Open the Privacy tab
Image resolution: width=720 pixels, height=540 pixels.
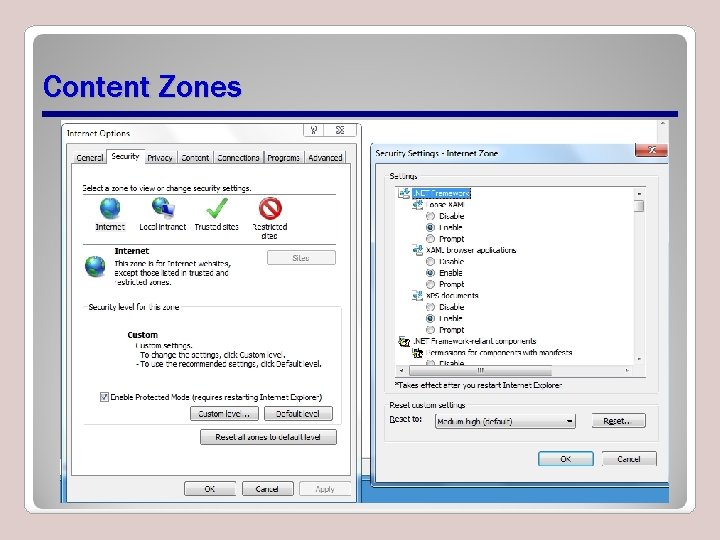tap(160, 158)
